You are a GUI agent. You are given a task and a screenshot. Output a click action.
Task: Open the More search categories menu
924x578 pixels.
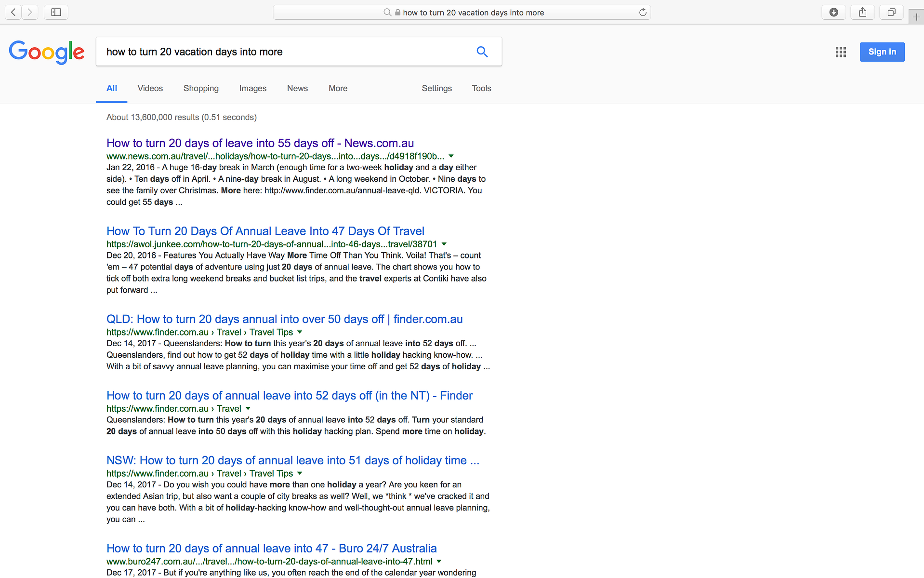338,88
